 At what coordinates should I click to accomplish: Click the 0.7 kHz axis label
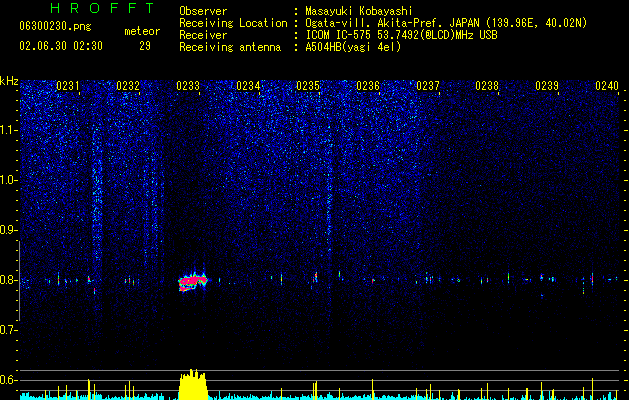[x=9, y=330]
